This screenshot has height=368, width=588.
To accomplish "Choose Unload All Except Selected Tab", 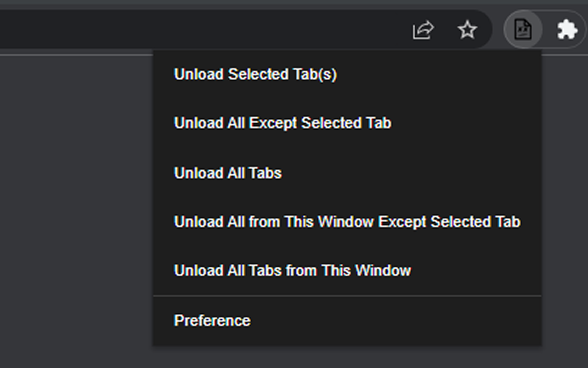I will pyautogui.click(x=283, y=123).
